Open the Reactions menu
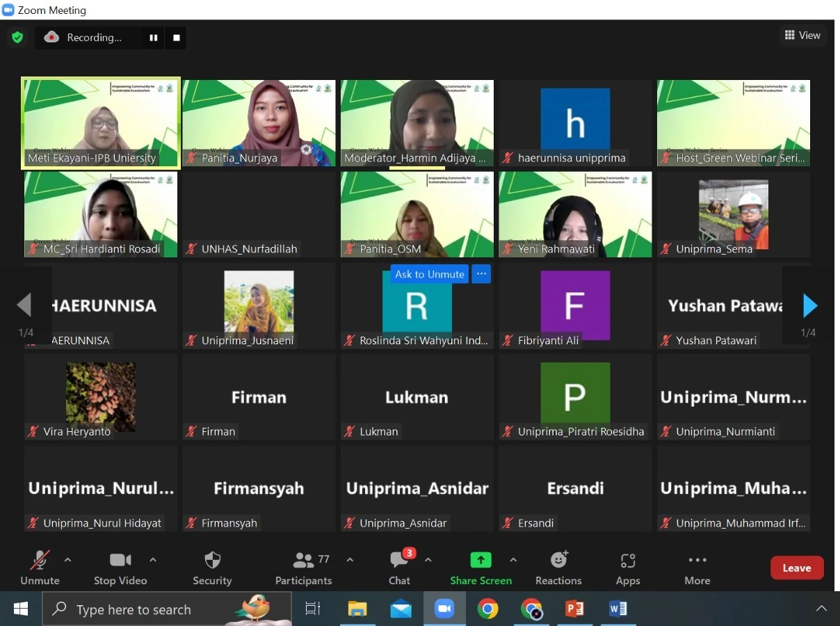The height and width of the screenshot is (626, 840). (x=558, y=568)
